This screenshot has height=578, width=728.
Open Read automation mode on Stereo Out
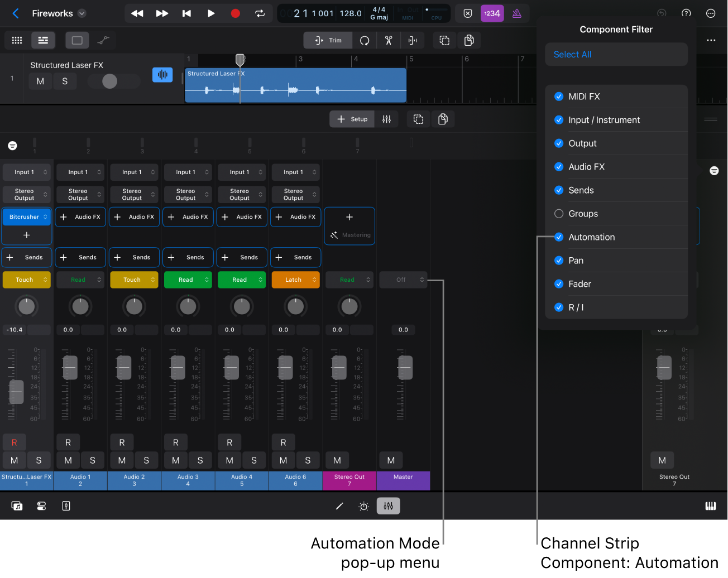(349, 280)
